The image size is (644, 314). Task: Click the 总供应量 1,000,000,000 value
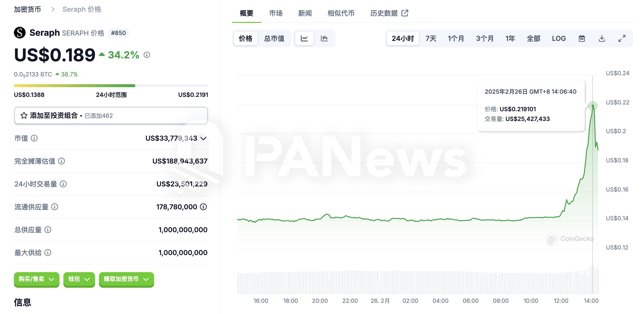[183, 230]
